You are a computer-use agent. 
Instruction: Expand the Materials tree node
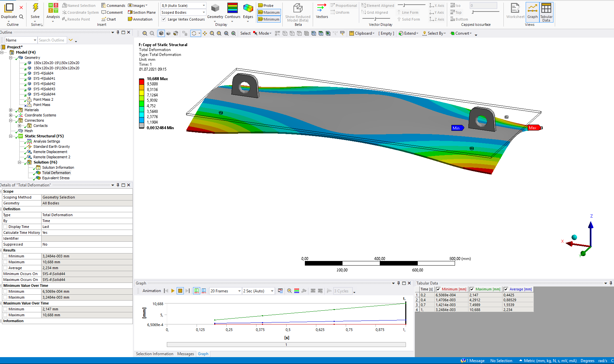point(11,110)
